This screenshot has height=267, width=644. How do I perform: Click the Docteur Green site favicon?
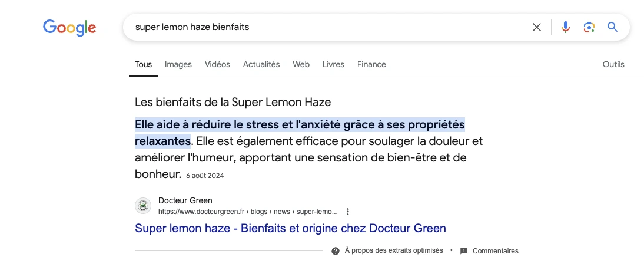pyautogui.click(x=143, y=206)
